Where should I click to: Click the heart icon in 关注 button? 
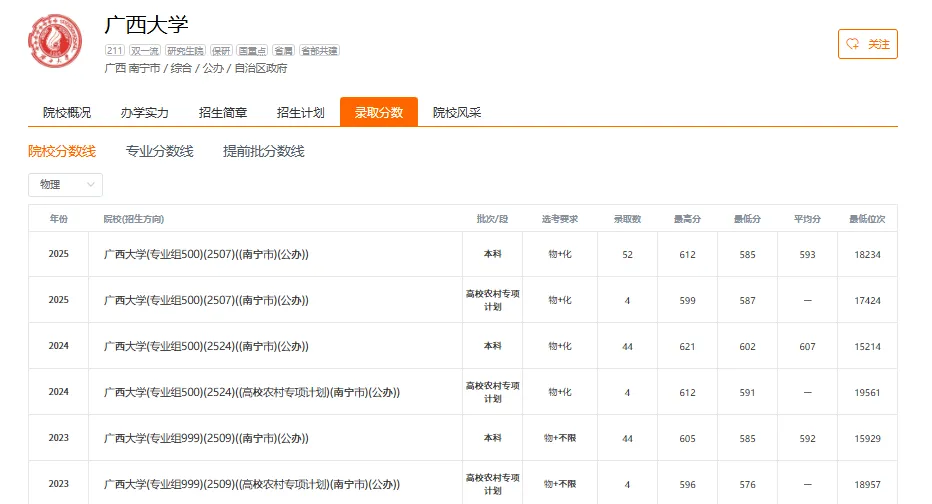click(x=852, y=44)
